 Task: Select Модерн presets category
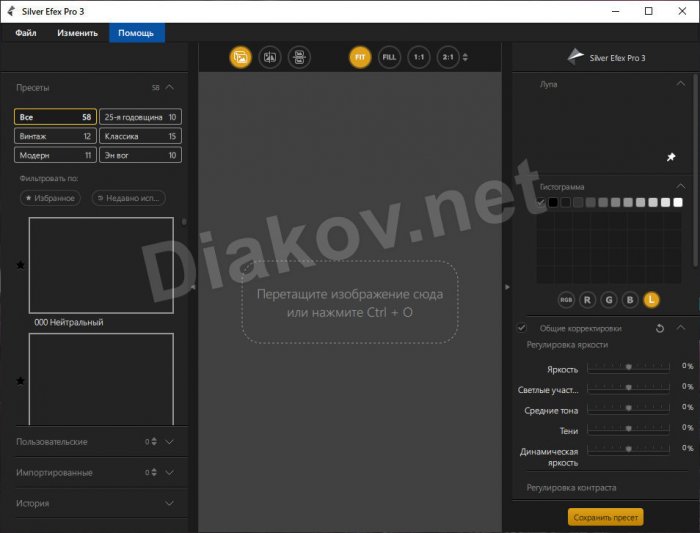pos(55,155)
